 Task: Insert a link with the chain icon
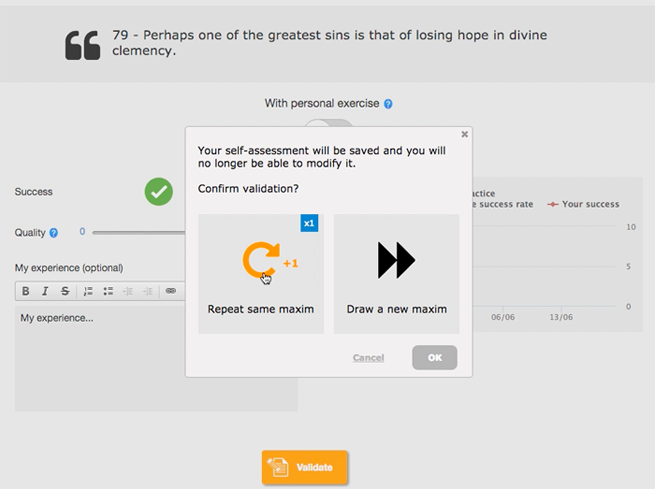(170, 291)
